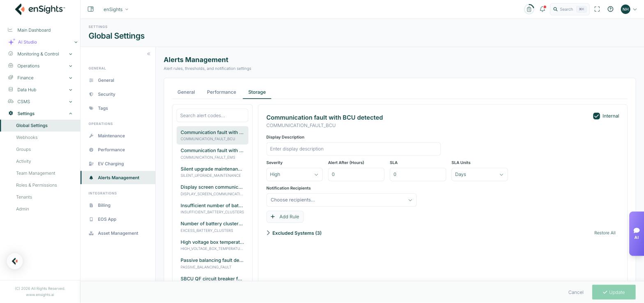Open Notification Recipients dropdown

click(x=341, y=200)
